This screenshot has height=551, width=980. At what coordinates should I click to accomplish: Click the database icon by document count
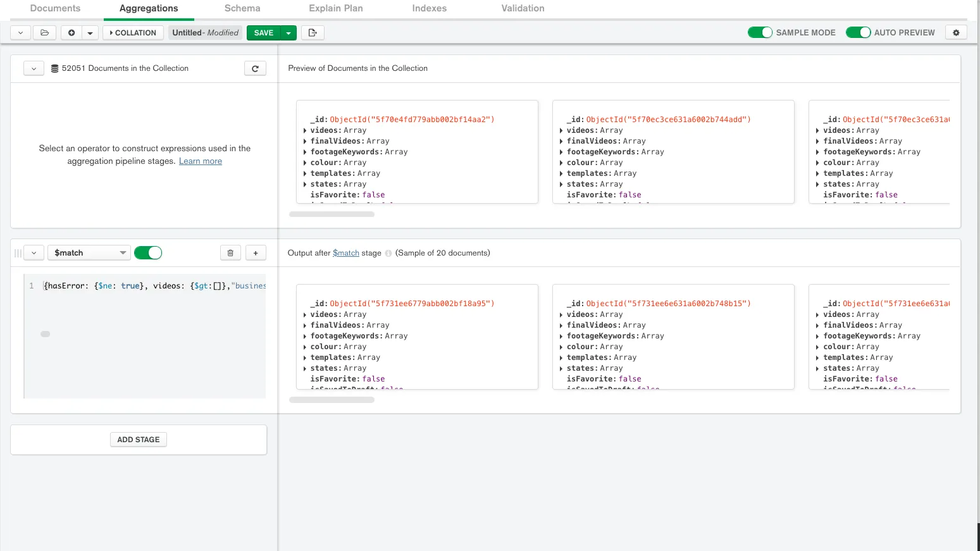coord(55,68)
